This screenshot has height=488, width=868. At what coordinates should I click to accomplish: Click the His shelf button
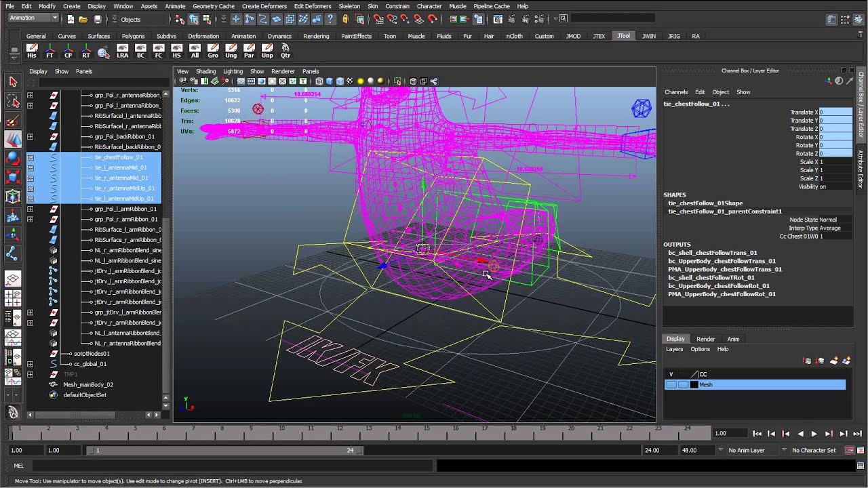click(x=32, y=51)
